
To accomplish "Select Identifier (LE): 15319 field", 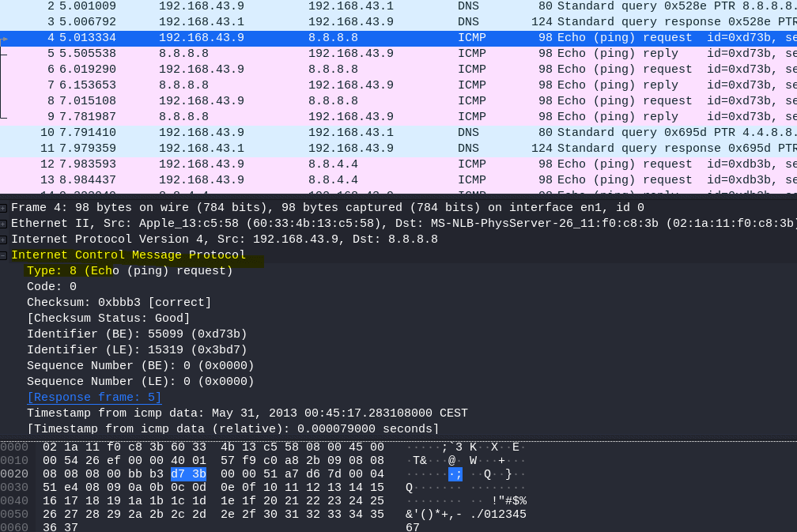I will coord(137,349).
